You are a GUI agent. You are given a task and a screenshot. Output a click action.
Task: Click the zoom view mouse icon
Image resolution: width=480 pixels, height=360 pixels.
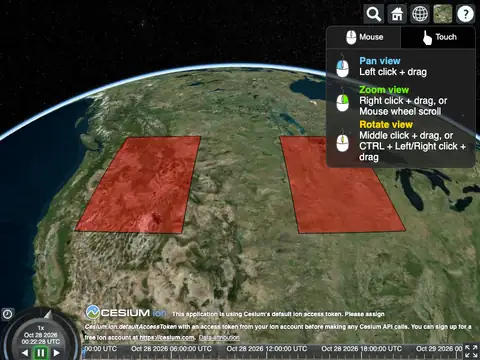pos(342,101)
